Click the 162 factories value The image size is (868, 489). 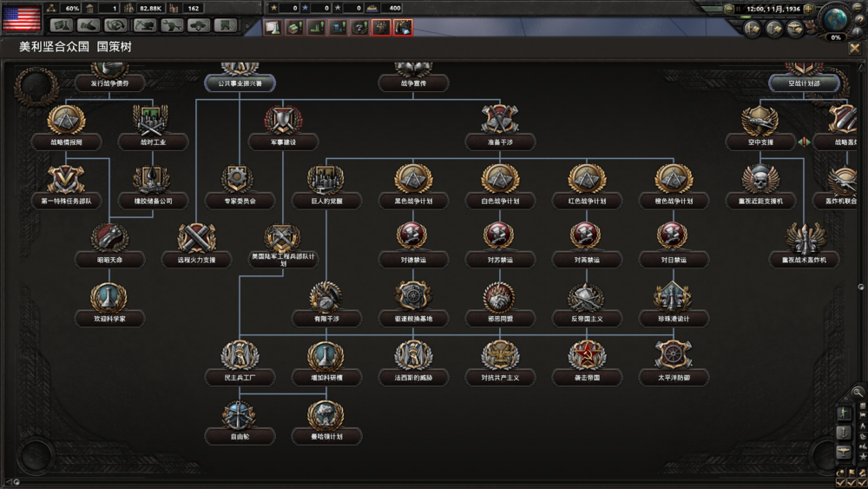(x=194, y=9)
